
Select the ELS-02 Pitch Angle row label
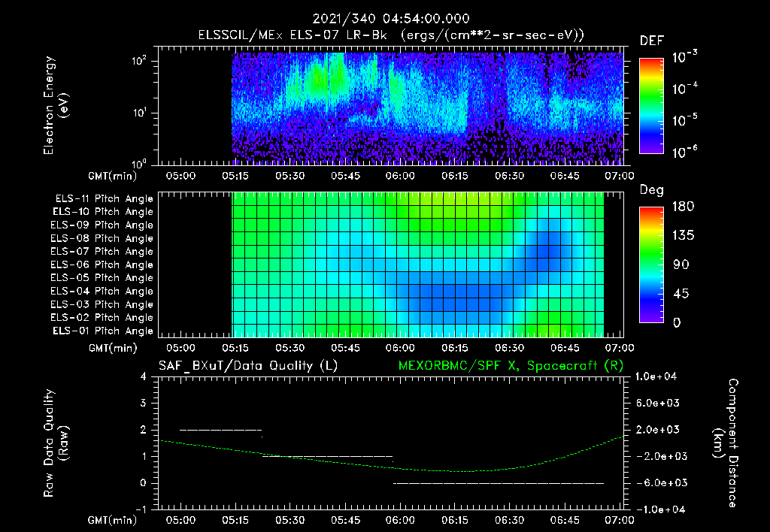point(102,318)
